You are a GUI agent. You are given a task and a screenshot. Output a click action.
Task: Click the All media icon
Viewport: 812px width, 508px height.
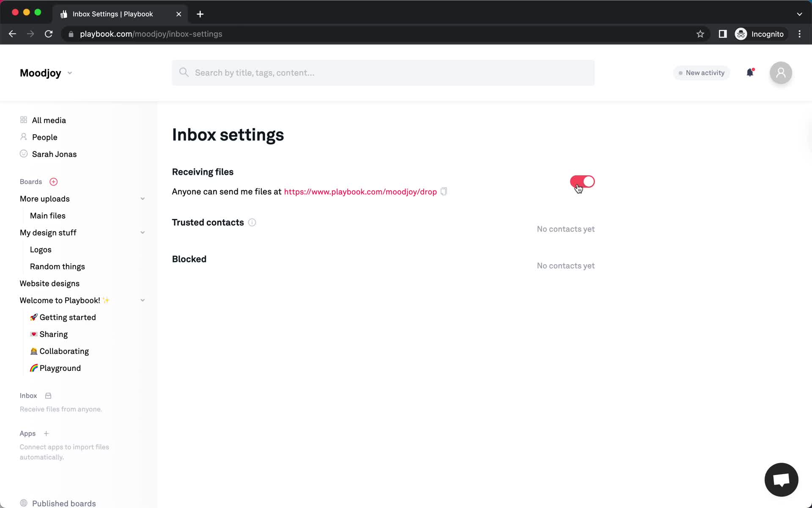click(x=23, y=120)
